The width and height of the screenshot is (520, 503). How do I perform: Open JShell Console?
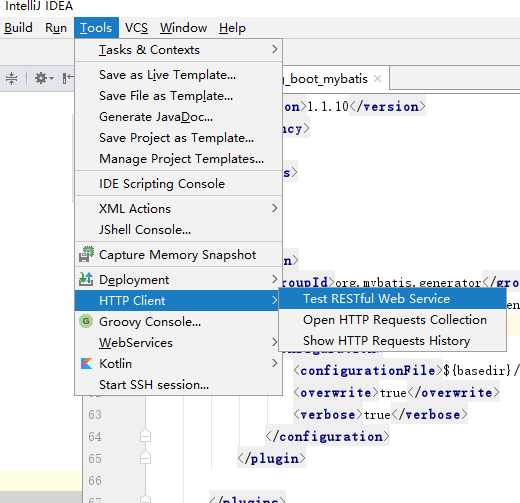(x=179, y=230)
